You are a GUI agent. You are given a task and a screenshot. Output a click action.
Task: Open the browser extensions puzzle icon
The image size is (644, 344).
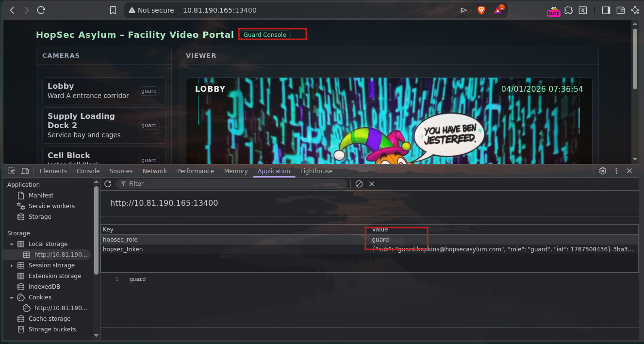pos(568,10)
